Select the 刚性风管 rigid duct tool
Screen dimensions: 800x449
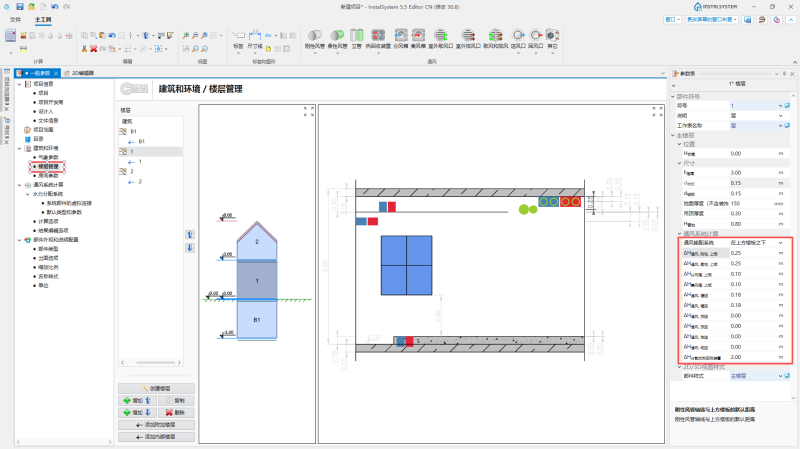point(314,39)
